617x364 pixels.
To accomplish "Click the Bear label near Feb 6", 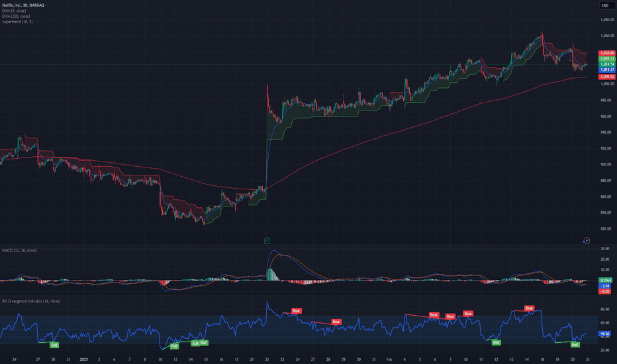I will [x=434, y=315].
